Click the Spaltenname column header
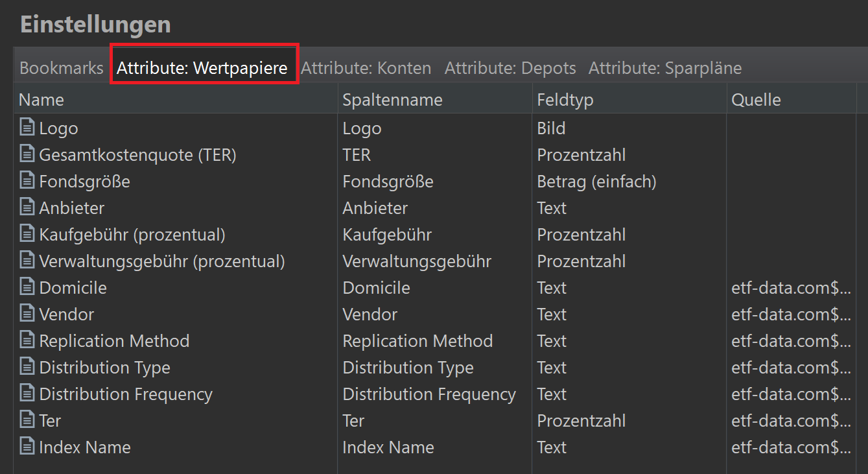The image size is (868, 474). click(x=392, y=100)
